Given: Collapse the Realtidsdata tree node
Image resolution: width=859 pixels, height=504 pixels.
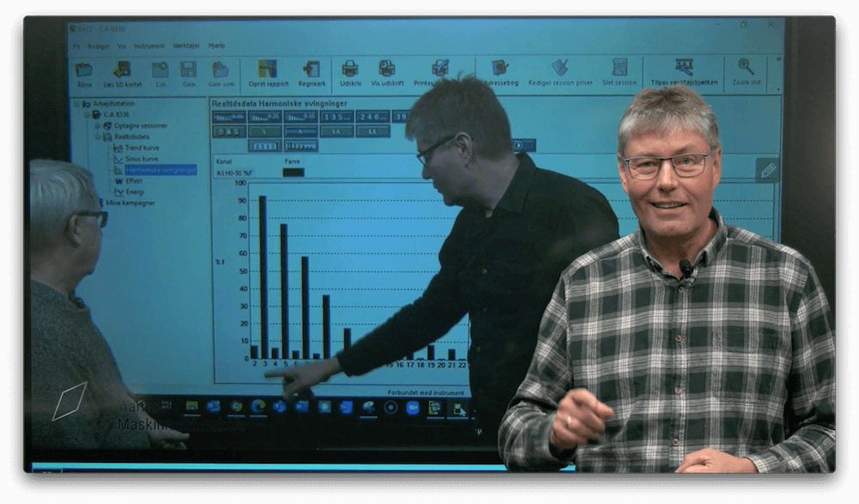Looking at the screenshot, I should click(x=98, y=137).
